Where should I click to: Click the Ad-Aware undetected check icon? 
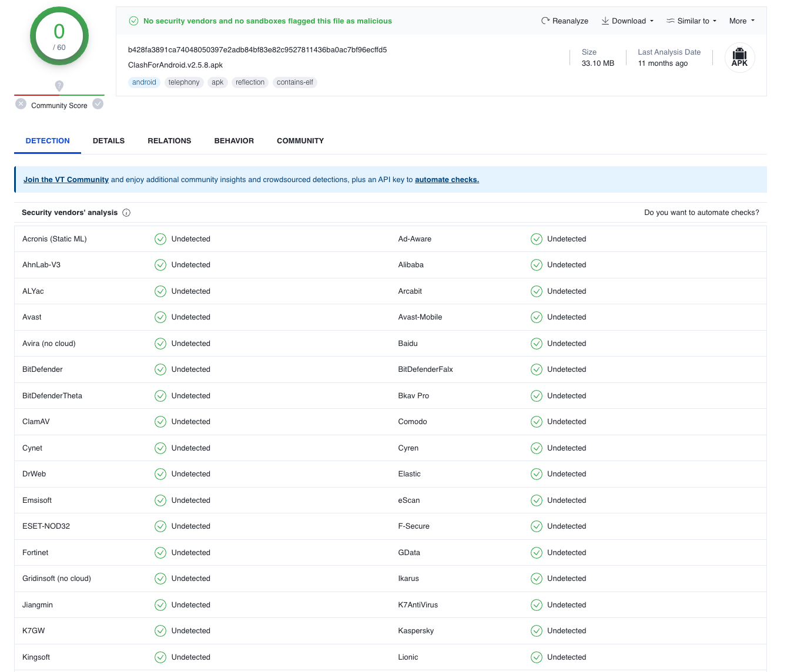pyautogui.click(x=537, y=239)
